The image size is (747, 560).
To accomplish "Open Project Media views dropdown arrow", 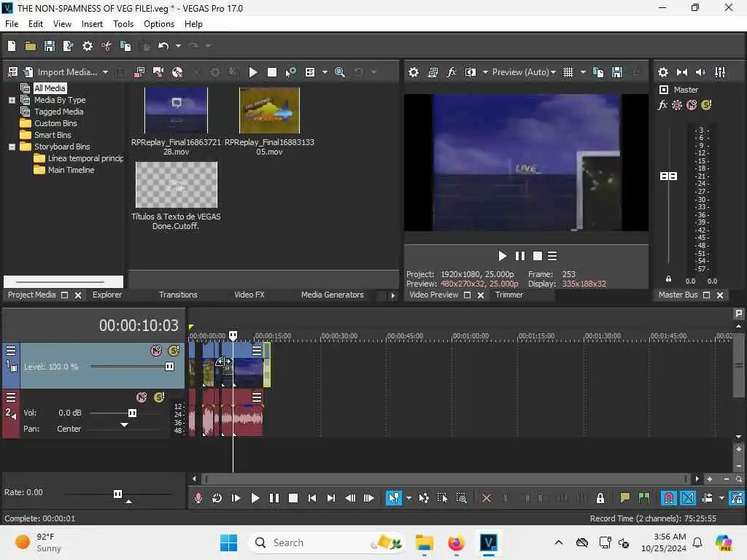I will [325, 72].
